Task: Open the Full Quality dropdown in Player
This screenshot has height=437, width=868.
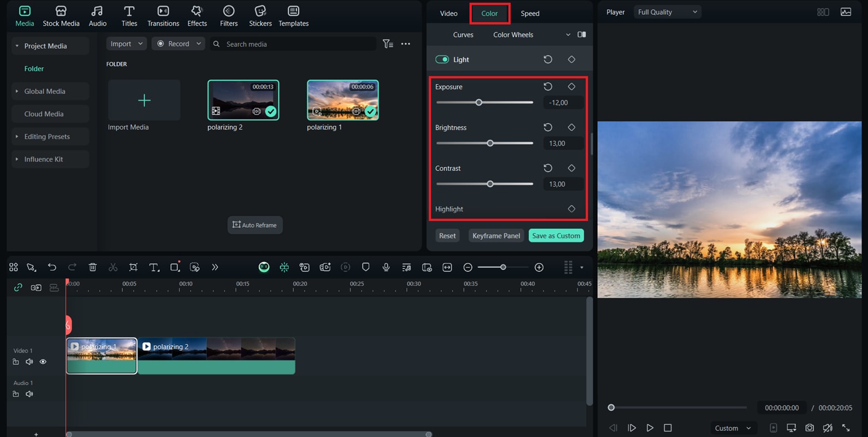Action: 668,12
